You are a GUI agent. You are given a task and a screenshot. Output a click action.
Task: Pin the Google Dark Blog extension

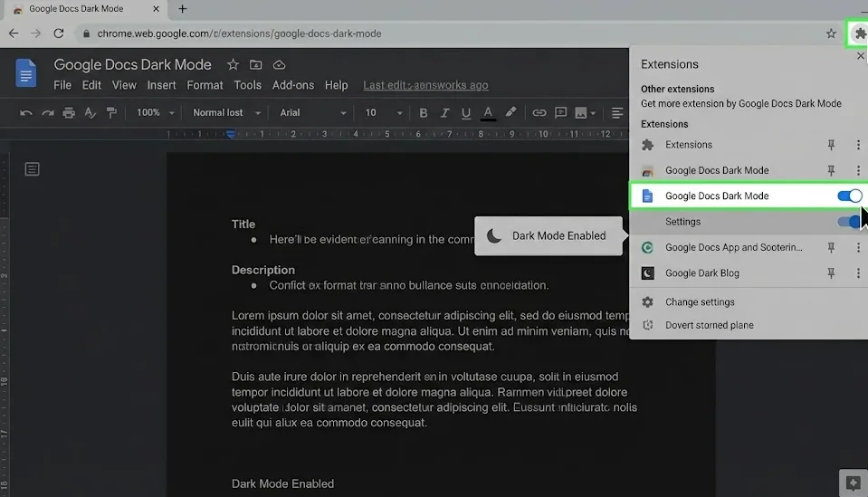[830, 273]
